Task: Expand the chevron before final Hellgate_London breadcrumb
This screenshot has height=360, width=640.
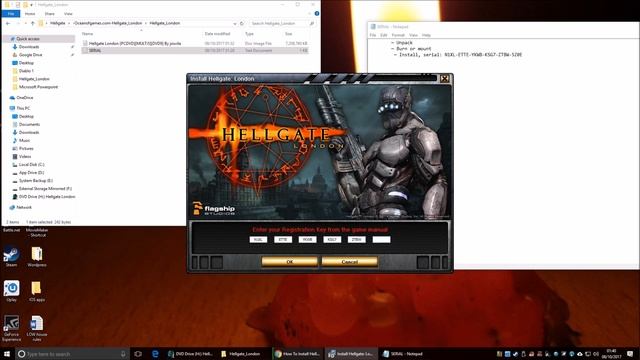Action: click(x=146, y=23)
